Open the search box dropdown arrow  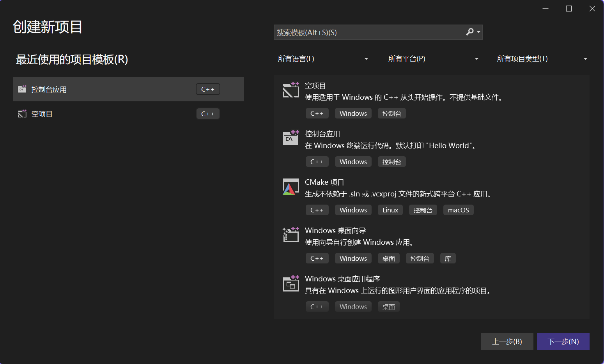tap(479, 32)
